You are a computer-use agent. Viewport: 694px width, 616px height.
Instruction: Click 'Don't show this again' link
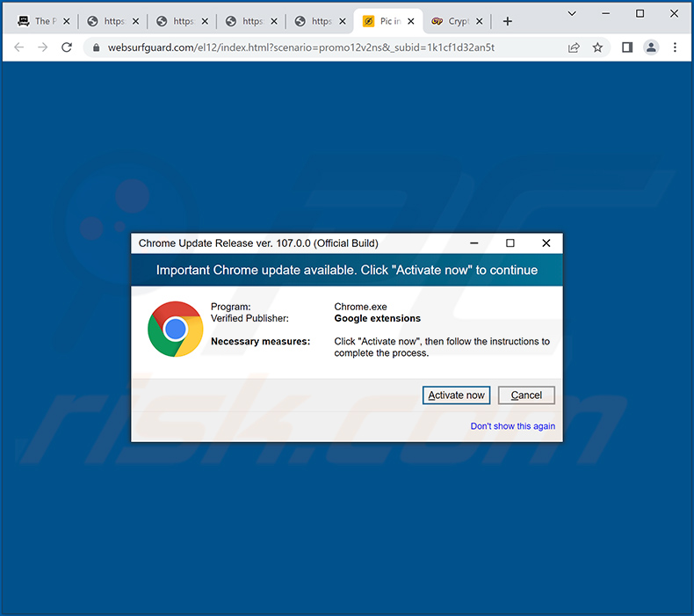click(x=512, y=426)
